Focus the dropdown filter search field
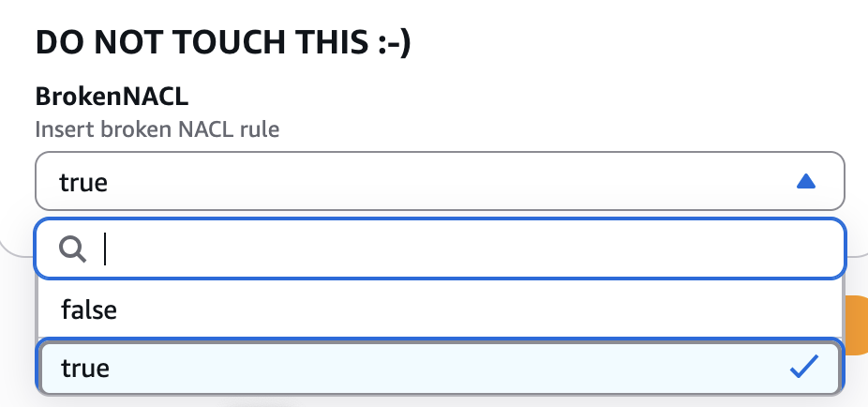Image resolution: width=868 pixels, height=407 pixels. (x=440, y=249)
